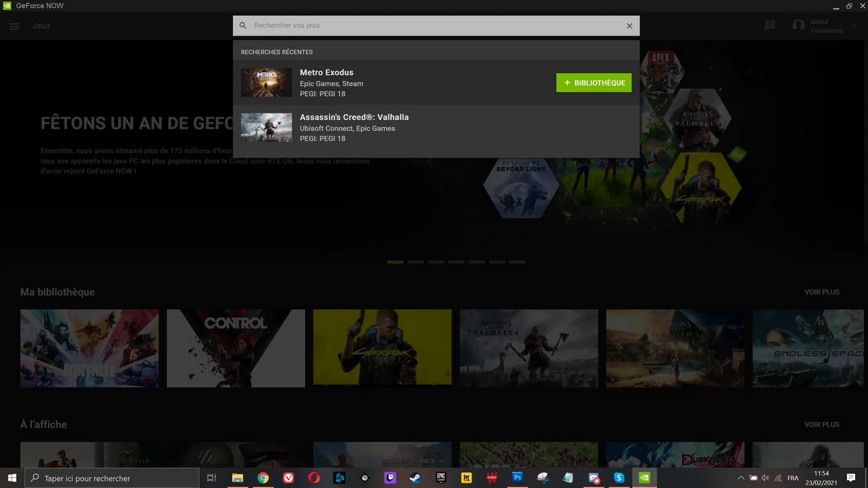Viewport: 868px width, 488px height.
Task: Open Metro Exodus thumbnail in recent searches
Action: tap(266, 82)
